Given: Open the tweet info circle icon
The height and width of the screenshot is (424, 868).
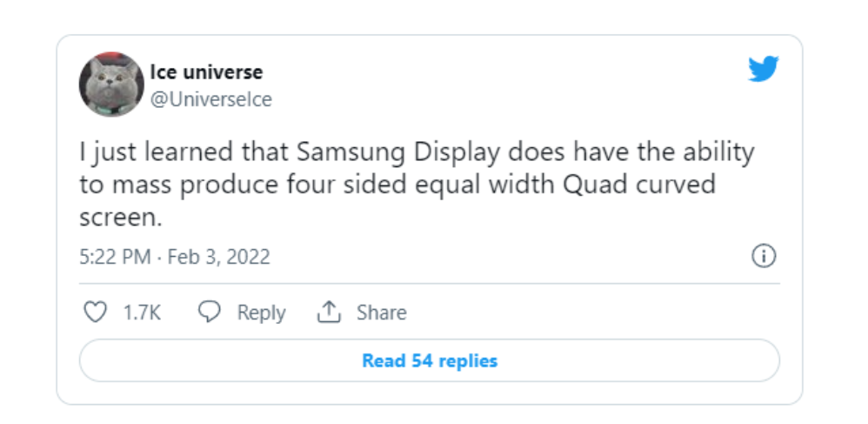Looking at the screenshot, I should pos(763,257).
